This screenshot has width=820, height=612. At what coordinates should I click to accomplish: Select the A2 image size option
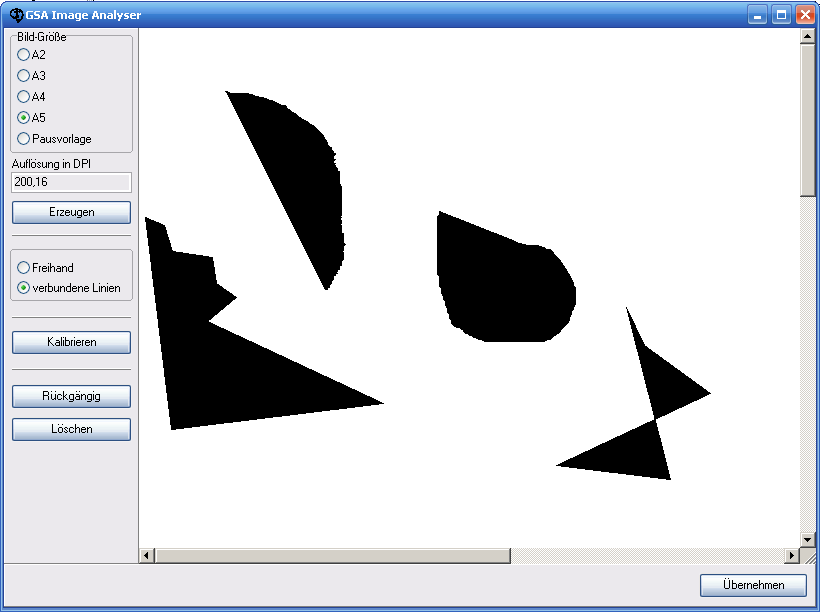click(24, 55)
